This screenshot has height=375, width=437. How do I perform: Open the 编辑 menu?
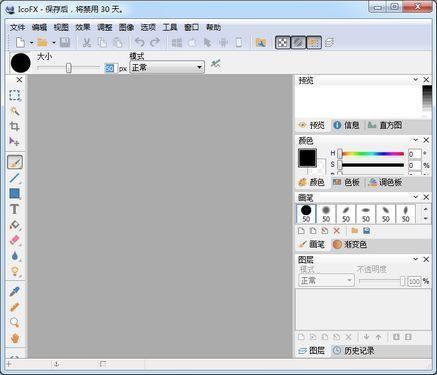[x=39, y=27]
